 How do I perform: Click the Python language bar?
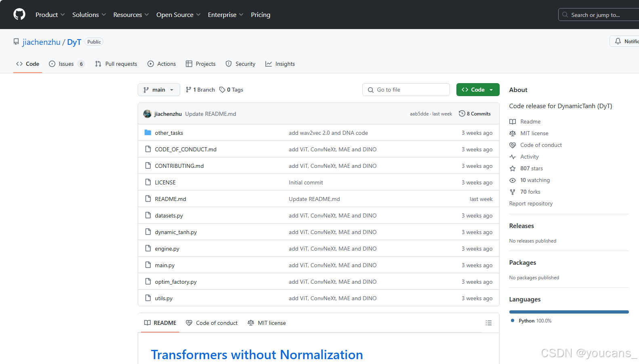click(x=569, y=312)
